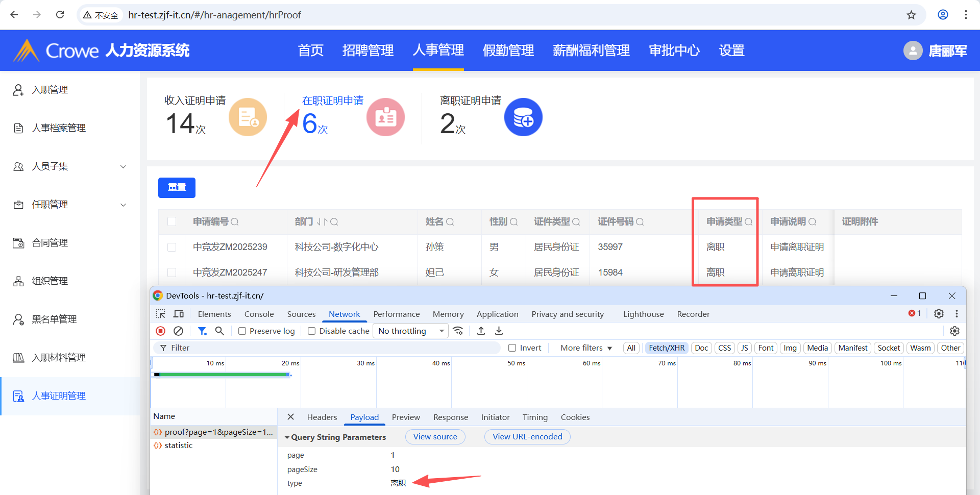Enable the Preserve log checkbox
Image resolution: width=980 pixels, height=495 pixels.
242,331
